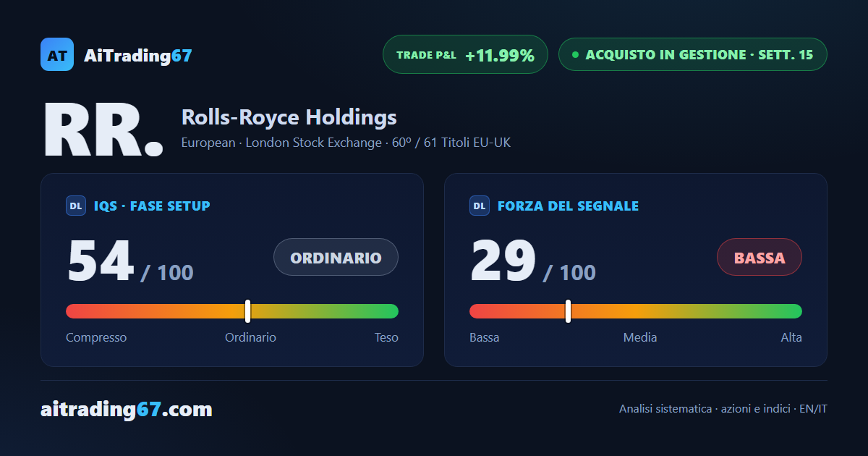Click the Analisi sistematica footer text
The image size is (868, 456).
click(x=723, y=409)
